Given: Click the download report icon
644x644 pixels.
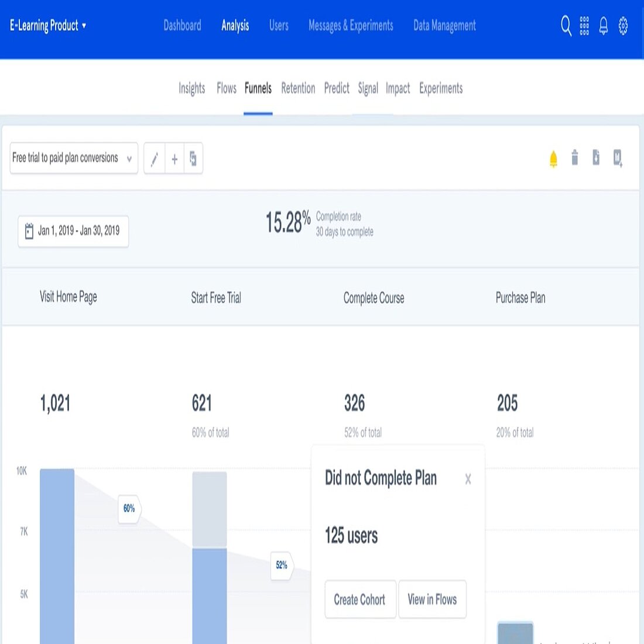Looking at the screenshot, I should point(596,157).
